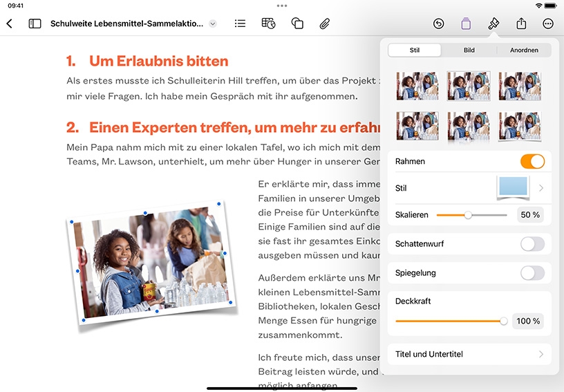Choose the third top-row image style
The width and height of the screenshot is (564, 392).
(520, 86)
